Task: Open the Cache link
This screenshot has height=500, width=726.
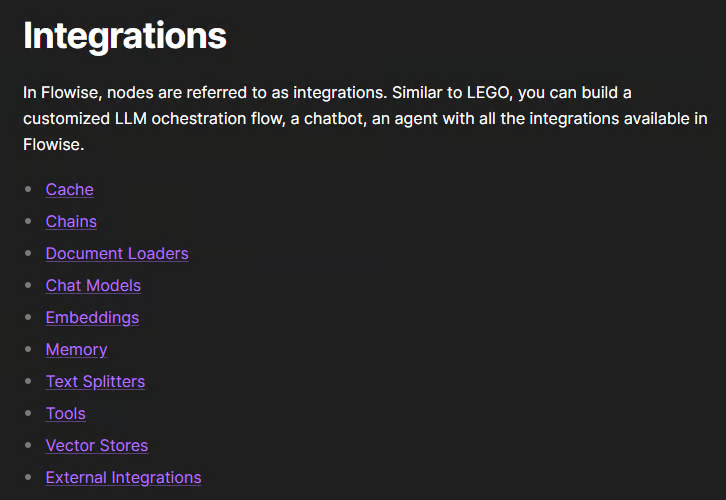Action: click(69, 190)
